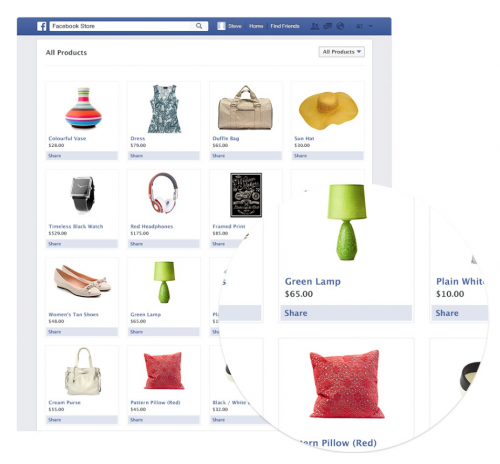Select the Women's Tan Shoes thumbnail

tap(82, 281)
